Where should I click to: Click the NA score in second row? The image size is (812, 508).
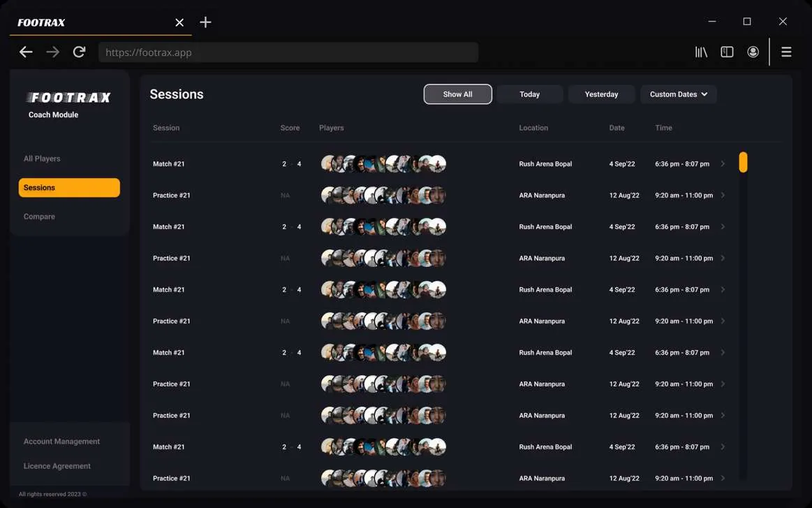coord(285,196)
